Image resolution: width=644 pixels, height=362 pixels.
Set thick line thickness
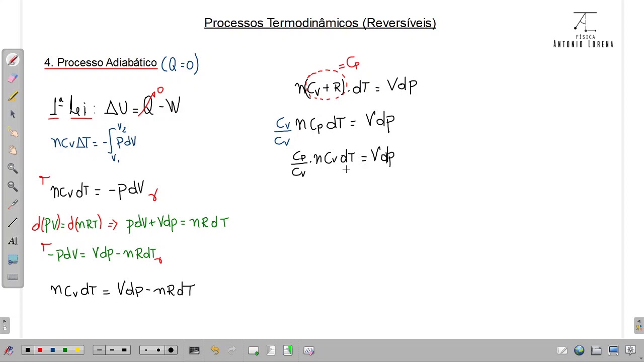[x=124, y=350]
